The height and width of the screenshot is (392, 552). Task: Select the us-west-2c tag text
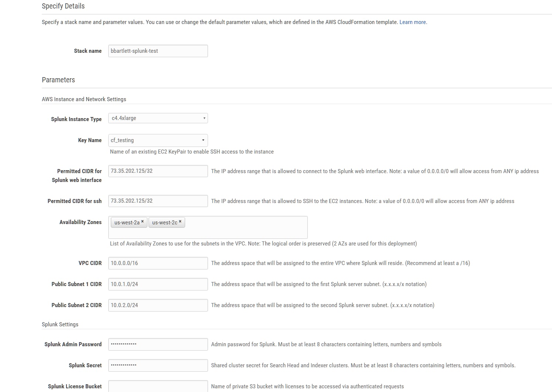(x=164, y=223)
